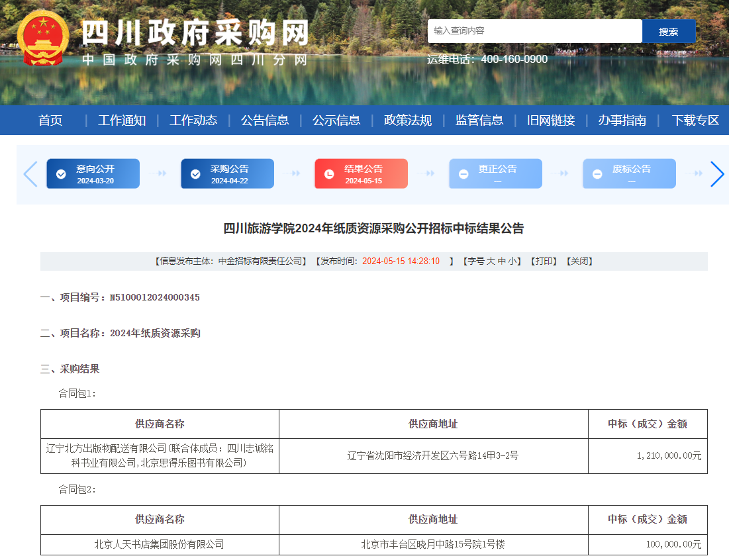Click the 合同包1 label
729x560 pixels.
[x=77, y=394]
